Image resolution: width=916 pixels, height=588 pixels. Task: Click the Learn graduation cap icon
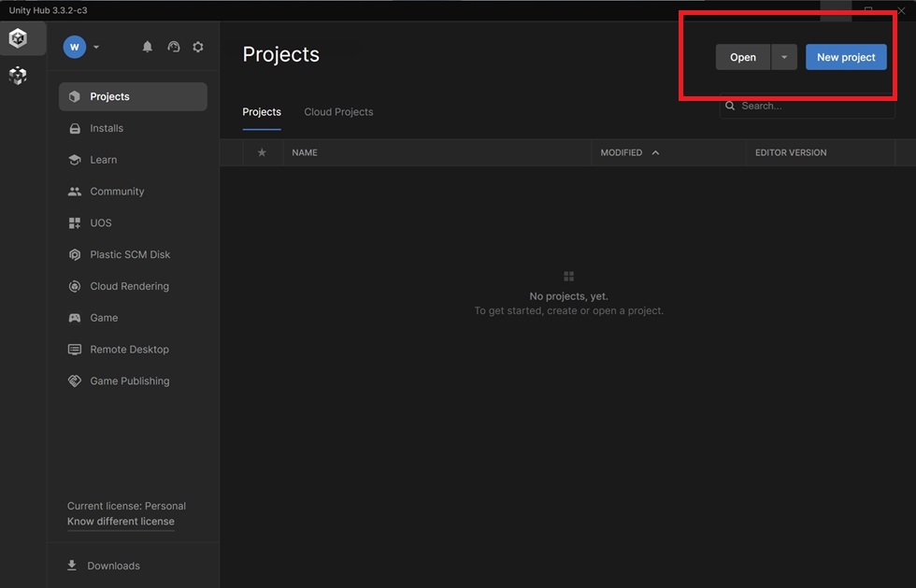coord(75,160)
